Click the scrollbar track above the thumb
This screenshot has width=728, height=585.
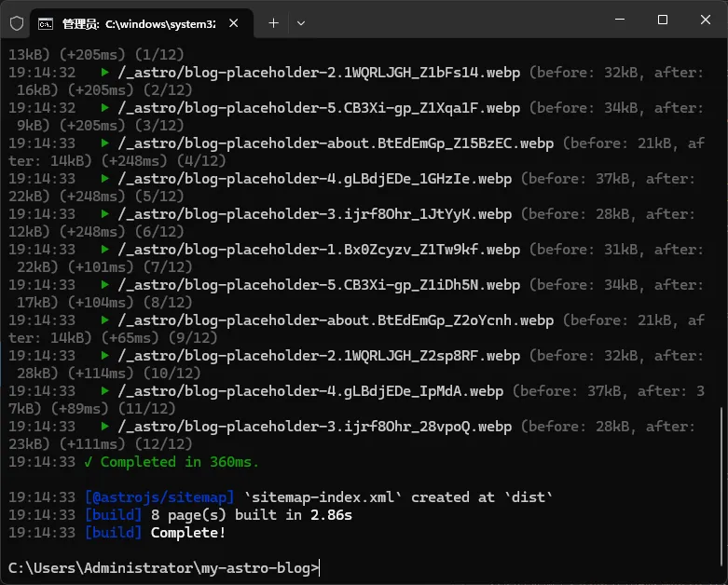tap(722, 233)
